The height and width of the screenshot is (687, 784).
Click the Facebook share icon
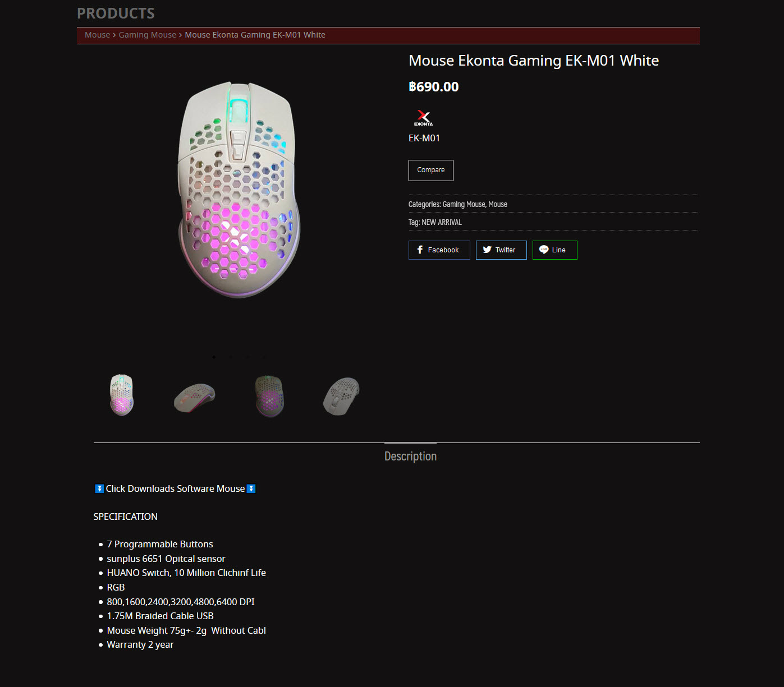coord(420,250)
